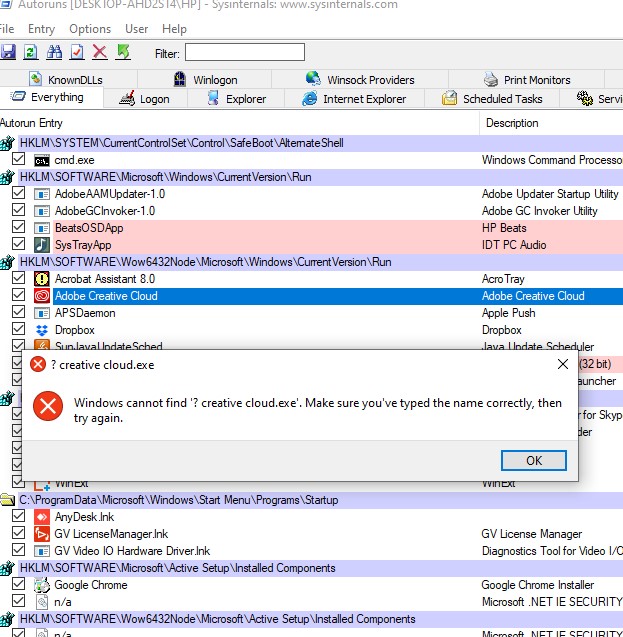Image resolution: width=623 pixels, height=637 pixels.
Task: Click the Properties toolbar icon
Action: point(77,52)
